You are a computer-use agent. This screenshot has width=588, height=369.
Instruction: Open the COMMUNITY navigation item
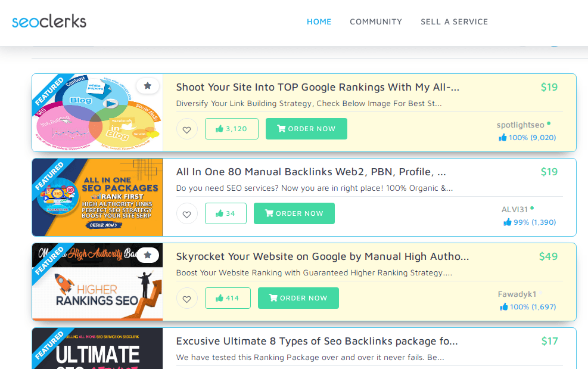pos(376,21)
